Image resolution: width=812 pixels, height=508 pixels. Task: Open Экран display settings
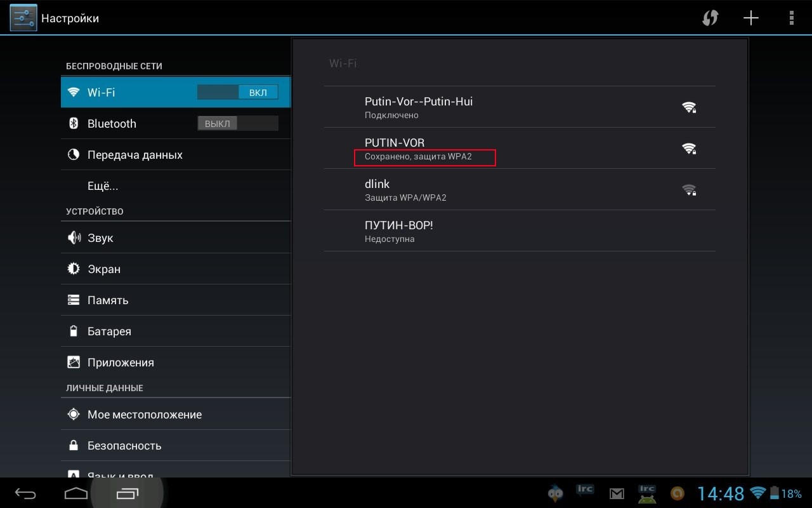click(x=176, y=269)
